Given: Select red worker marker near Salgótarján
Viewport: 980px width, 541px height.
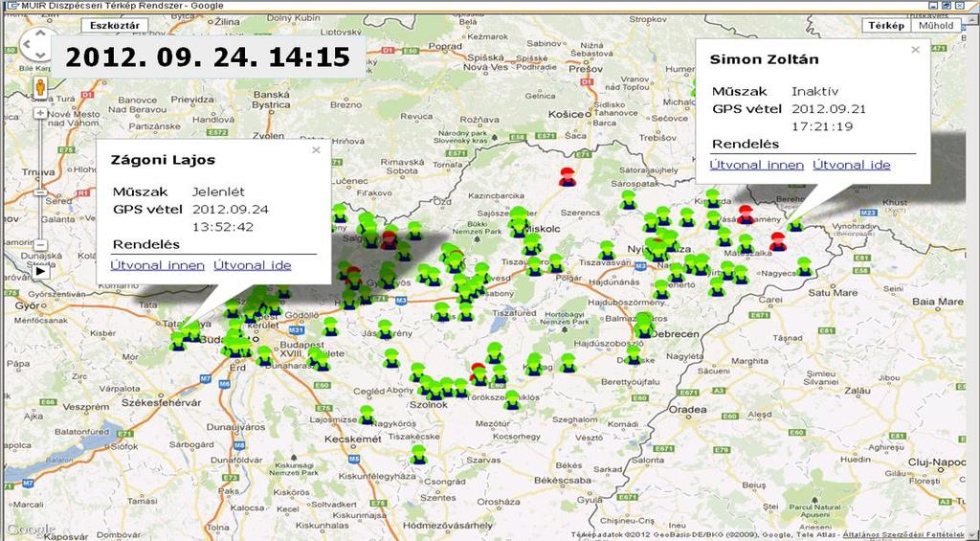Looking at the screenshot, I should [389, 240].
